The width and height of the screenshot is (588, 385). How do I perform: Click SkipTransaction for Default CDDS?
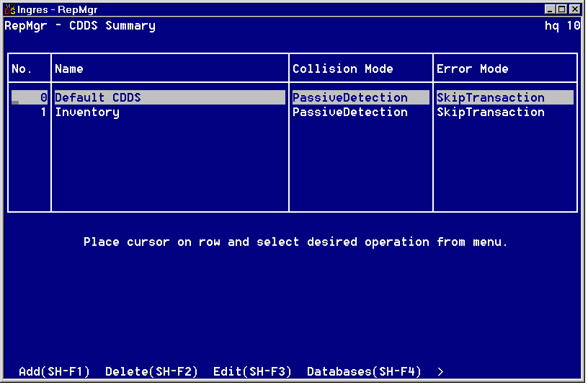coord(491,98)
